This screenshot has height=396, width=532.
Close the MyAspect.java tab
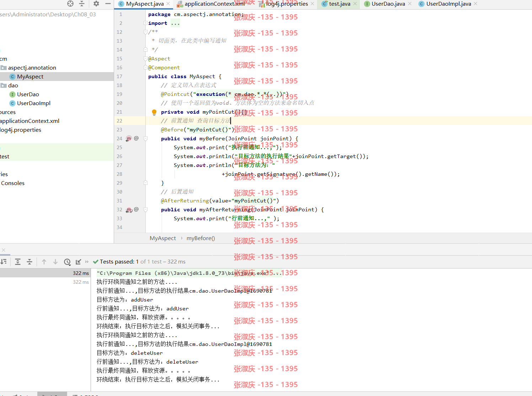click(168, 4)
